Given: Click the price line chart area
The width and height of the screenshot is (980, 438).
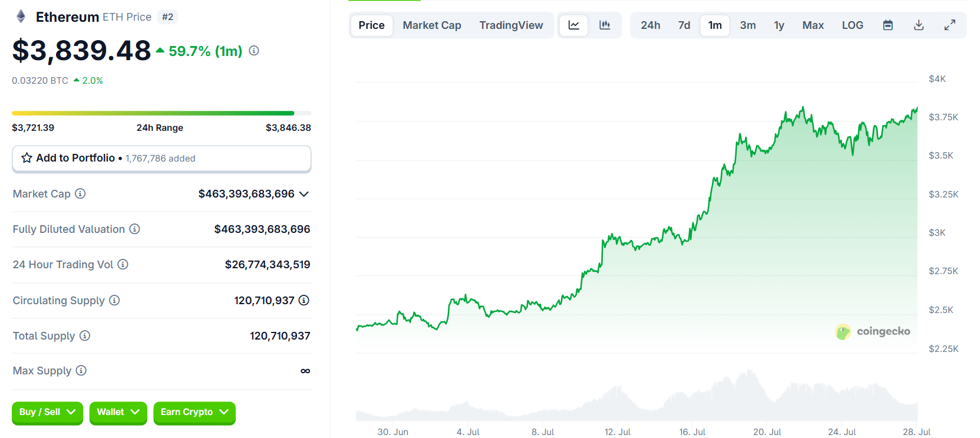Looking at the screenshot, I should (636, 218).
